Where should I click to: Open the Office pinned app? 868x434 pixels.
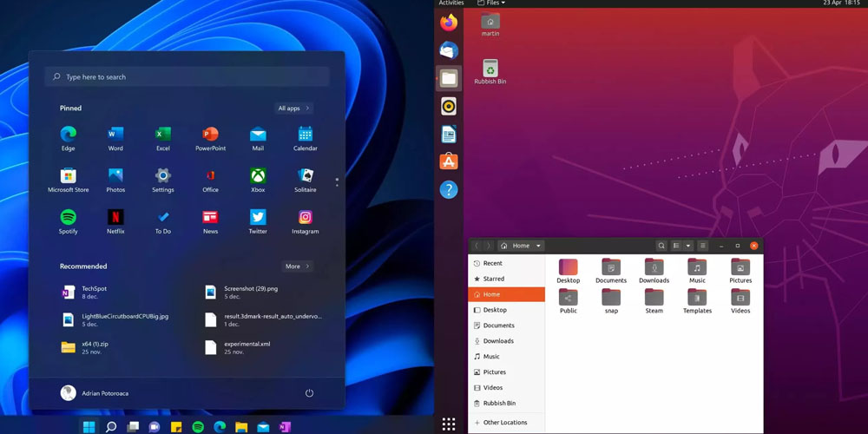[x=210, y=180]
